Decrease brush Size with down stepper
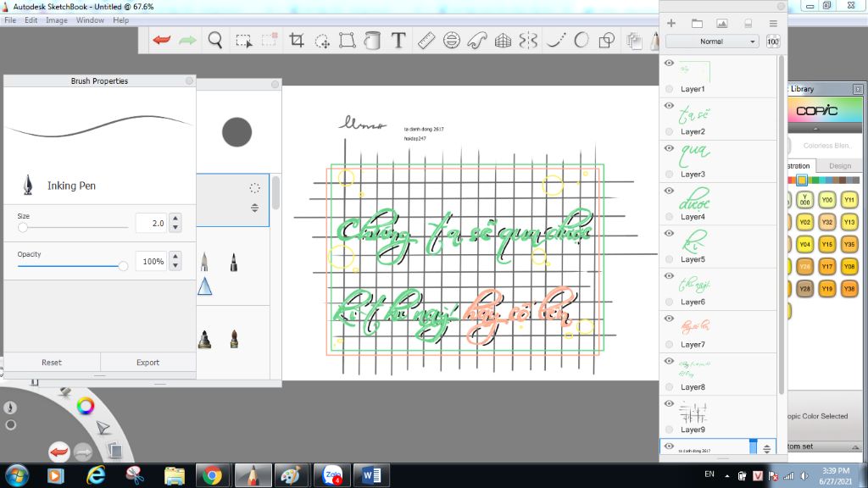The height and width of the screenshot is (488, 868). click(175, 227)
